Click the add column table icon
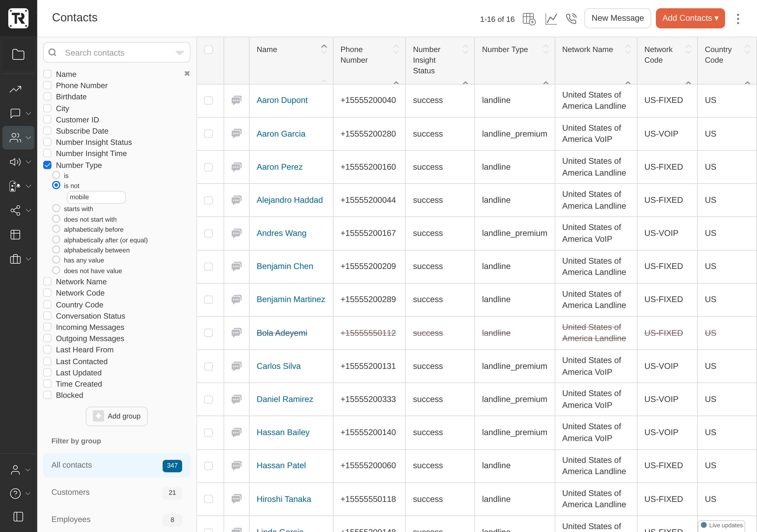Image resolution: width=757 pixels, height=532 pixels. 529,19
